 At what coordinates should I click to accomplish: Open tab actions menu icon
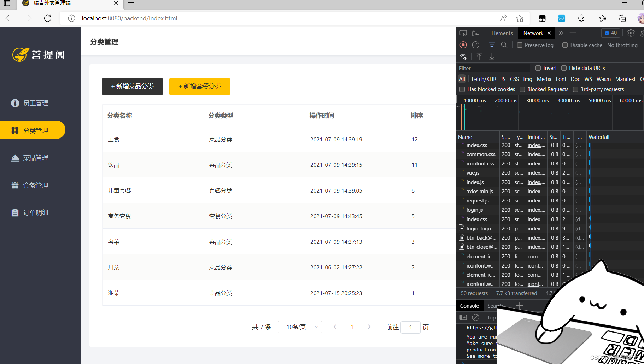tap(7, 3)
